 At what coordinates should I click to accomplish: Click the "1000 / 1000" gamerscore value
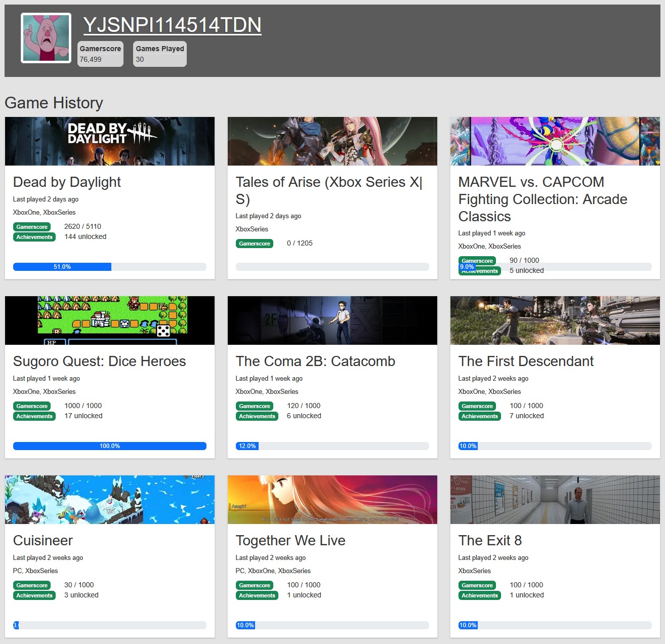coord(83,406)
